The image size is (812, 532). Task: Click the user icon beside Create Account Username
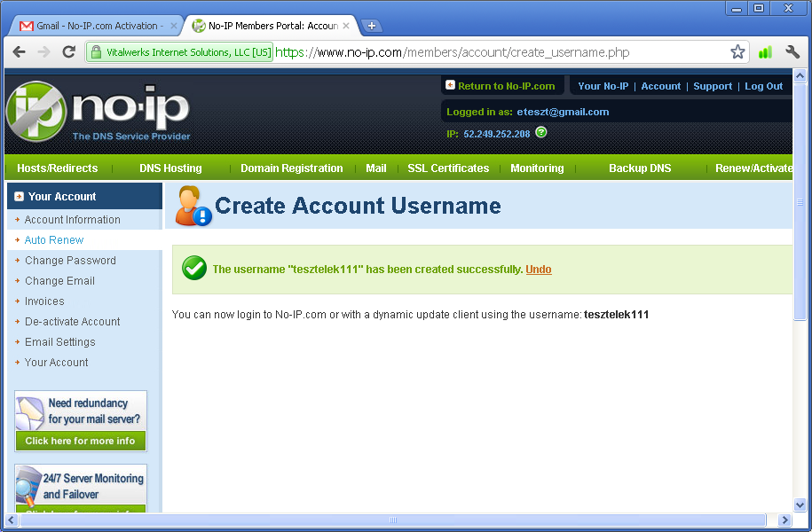click(x=193, y=206)
